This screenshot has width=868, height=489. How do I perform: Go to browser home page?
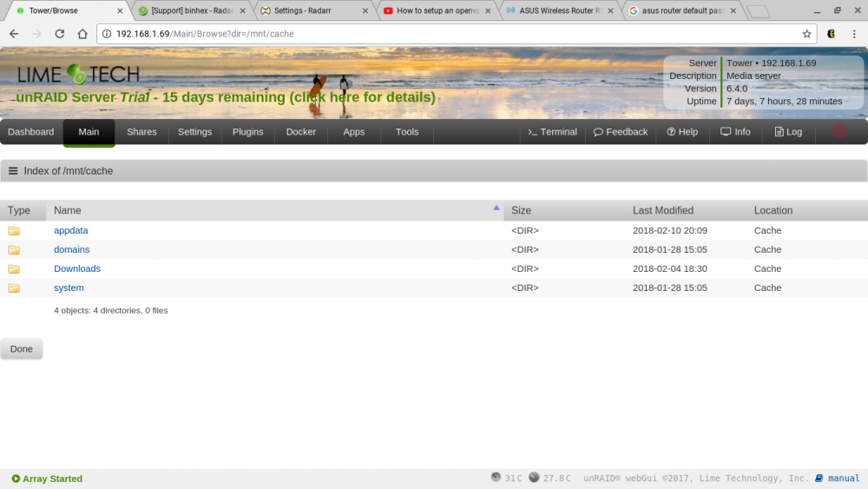pos(82,34)
